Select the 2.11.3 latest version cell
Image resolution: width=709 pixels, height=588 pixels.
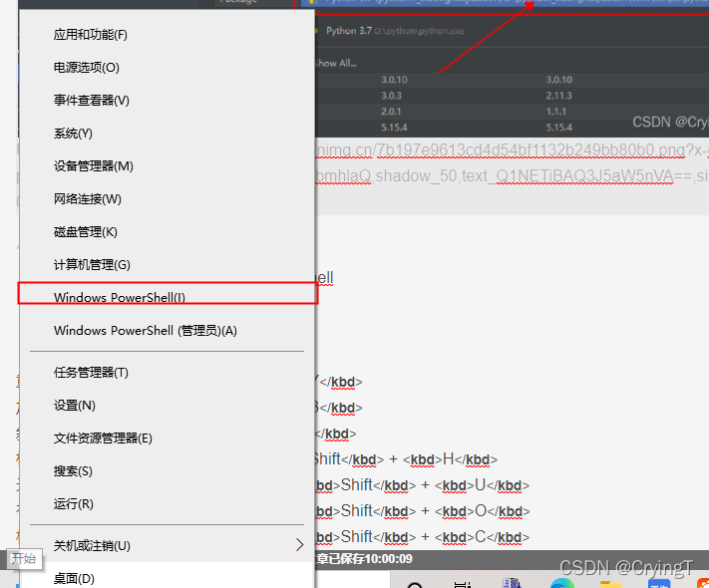tap(558, 96)
